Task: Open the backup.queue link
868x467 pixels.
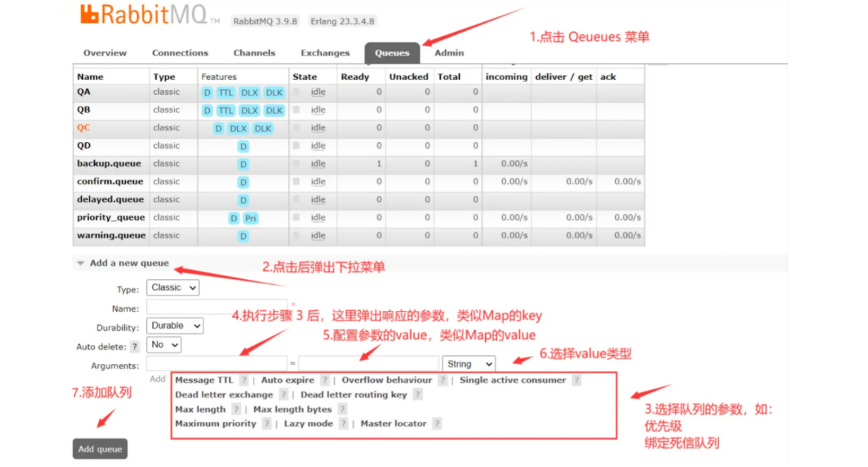Action: coord(109,164)
